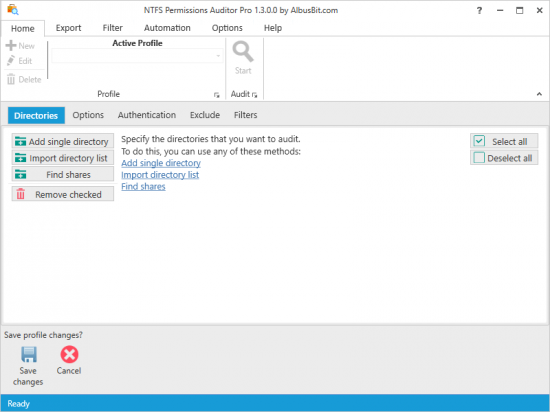Click the Save changes floppy disk icon
This screenshot has width=550, height=412.
[28, 354]
